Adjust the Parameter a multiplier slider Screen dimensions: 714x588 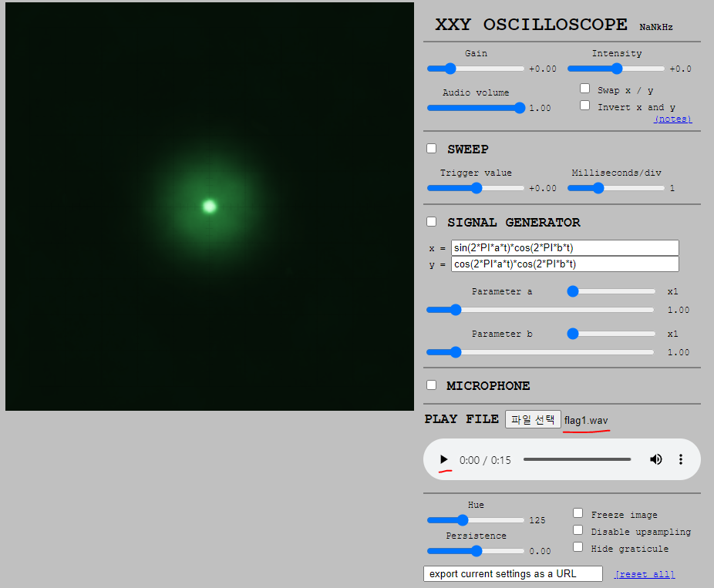click(x=611, y=291)
